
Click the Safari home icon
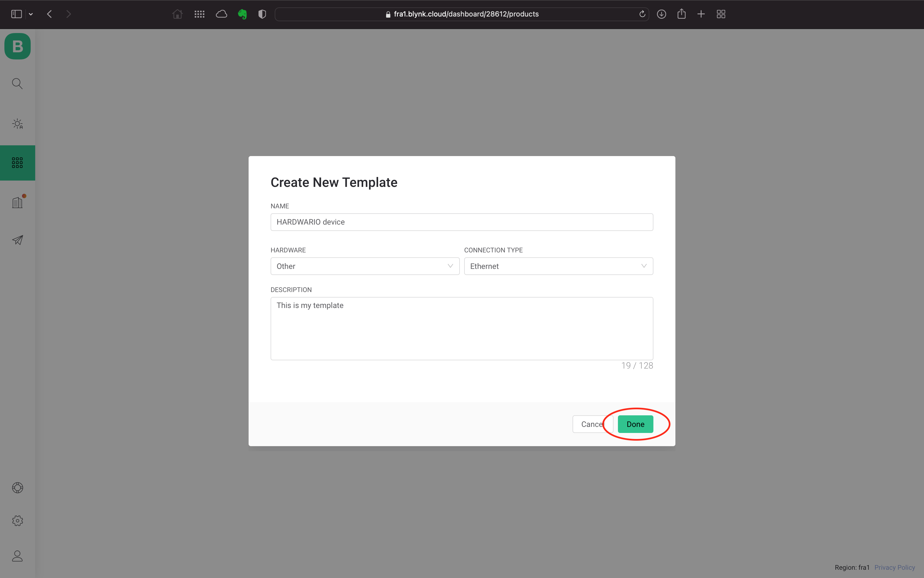pos(178,14)
